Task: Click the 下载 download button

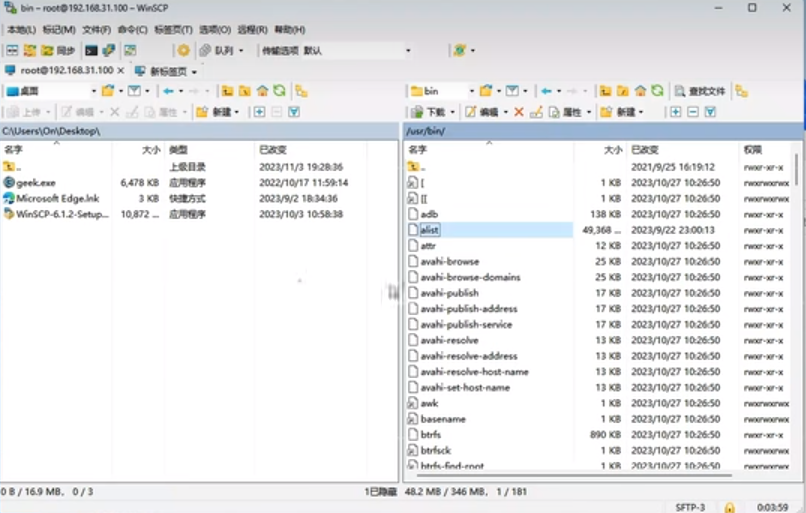Action: pos(429,112)
